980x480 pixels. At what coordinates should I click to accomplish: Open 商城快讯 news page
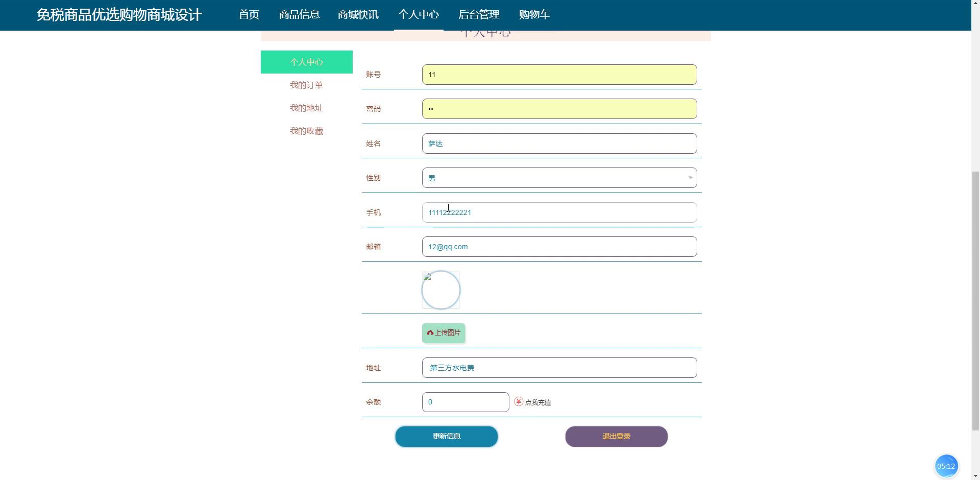(358, 15)
